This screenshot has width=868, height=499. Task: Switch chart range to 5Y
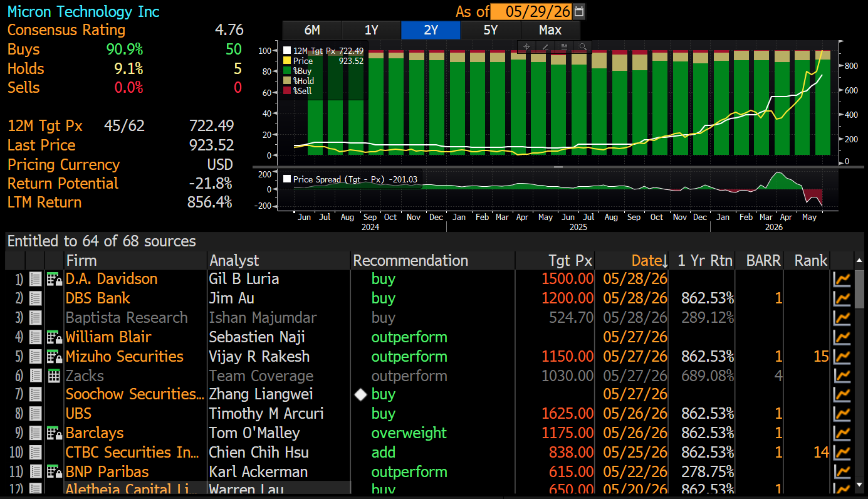[x=490, y=30]
